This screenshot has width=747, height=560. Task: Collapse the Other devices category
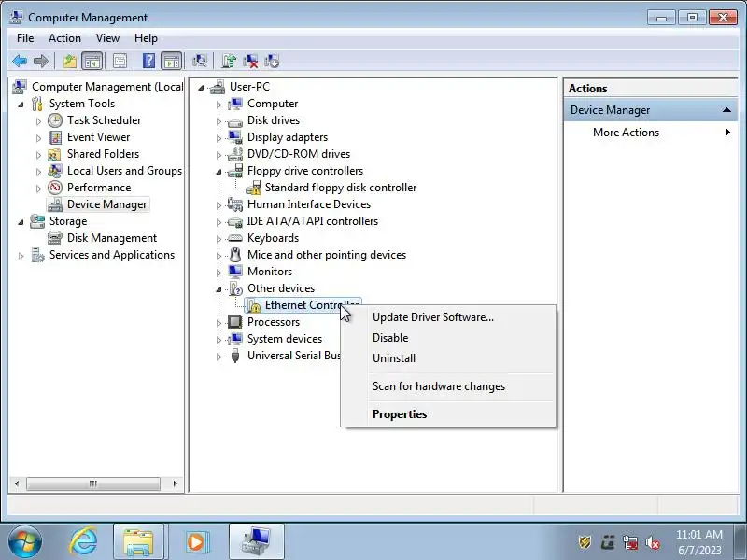(218, 289)
